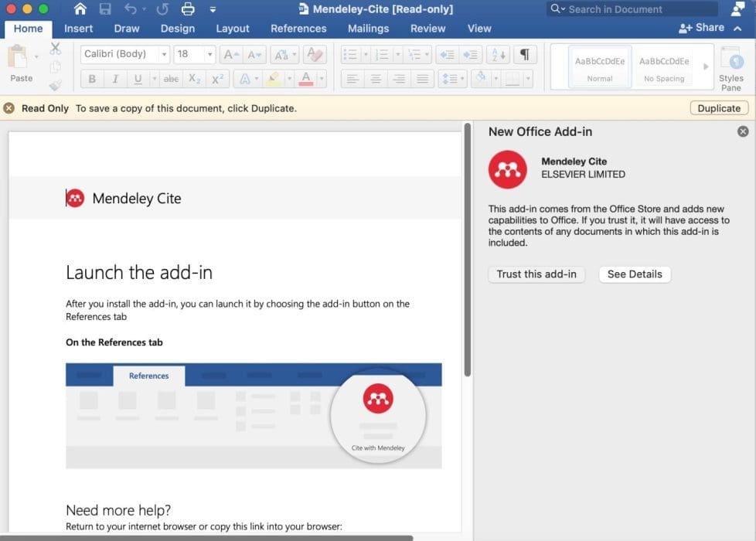The image size is (756, 541).
Task: Click the Numbered list icon
Action: (383, 54)
